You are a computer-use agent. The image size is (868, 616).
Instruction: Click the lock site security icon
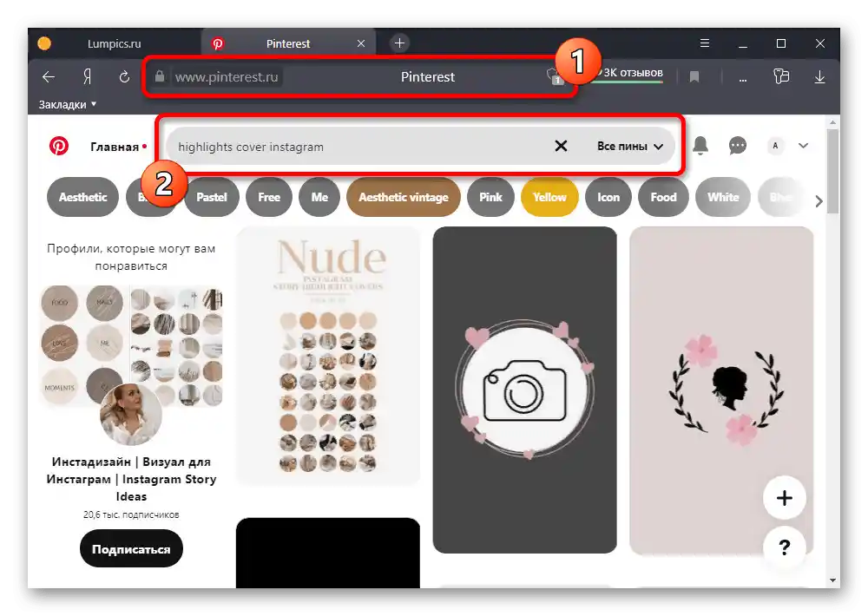[160, 76]
